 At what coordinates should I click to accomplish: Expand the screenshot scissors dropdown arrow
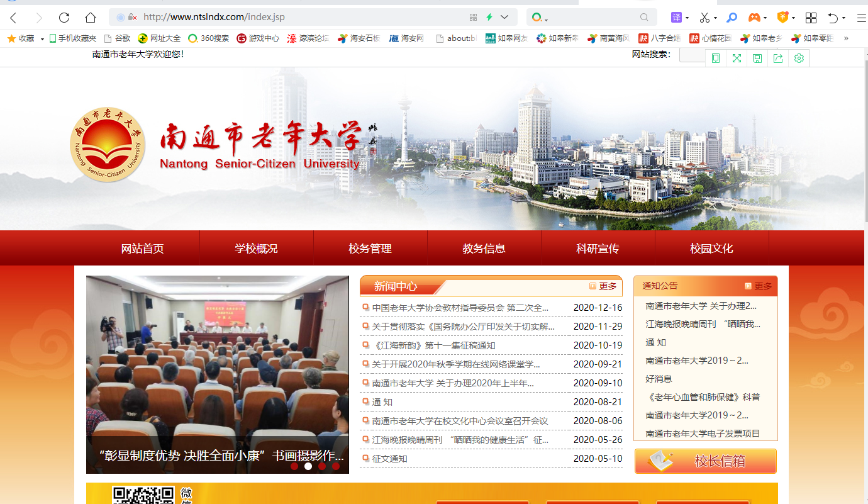coord(715,18)
